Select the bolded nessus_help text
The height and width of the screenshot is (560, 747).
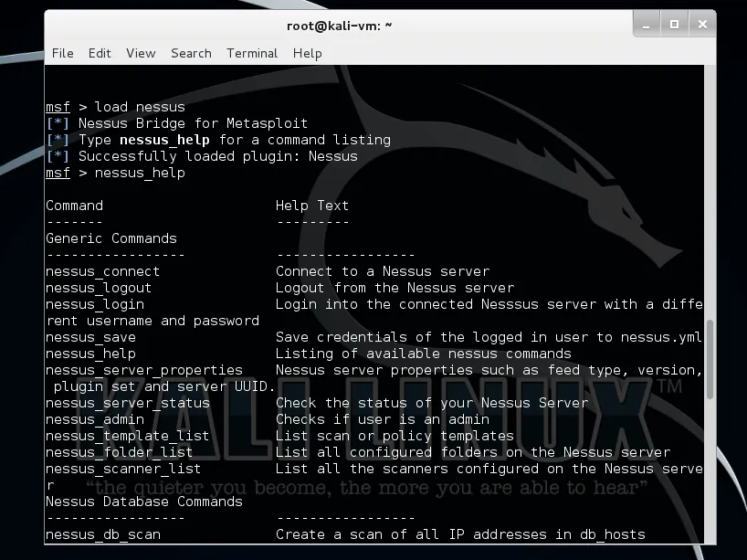tap(163, 140)
